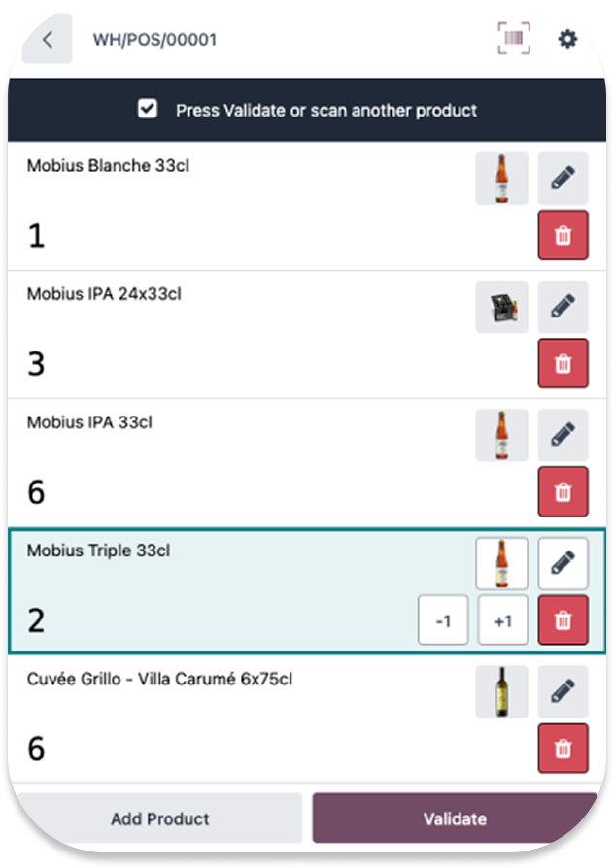Open the barcode scanner icon
Screen dimensions: 614x868
click(x=515, y=39)
